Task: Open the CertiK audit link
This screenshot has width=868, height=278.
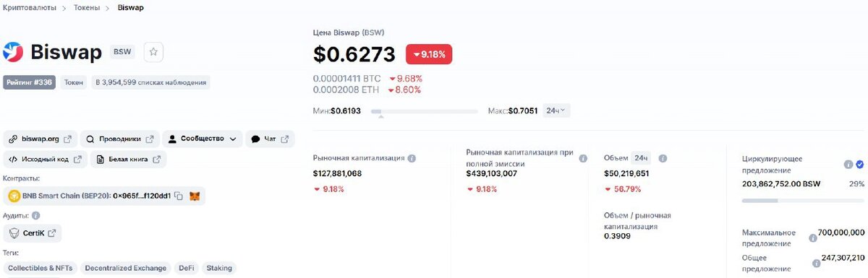Action: [x=33, y=233]
